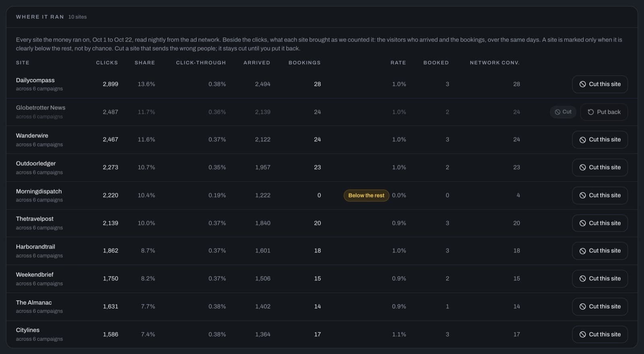Select the Globetrotter News site name
Viewport: 644px width, 354px height.
pos(41,108)
